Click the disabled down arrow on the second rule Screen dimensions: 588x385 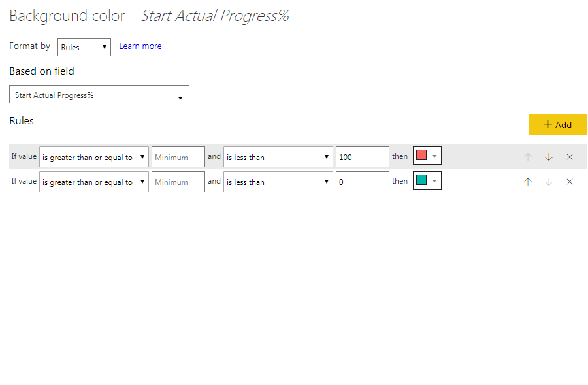pos(549,182)
